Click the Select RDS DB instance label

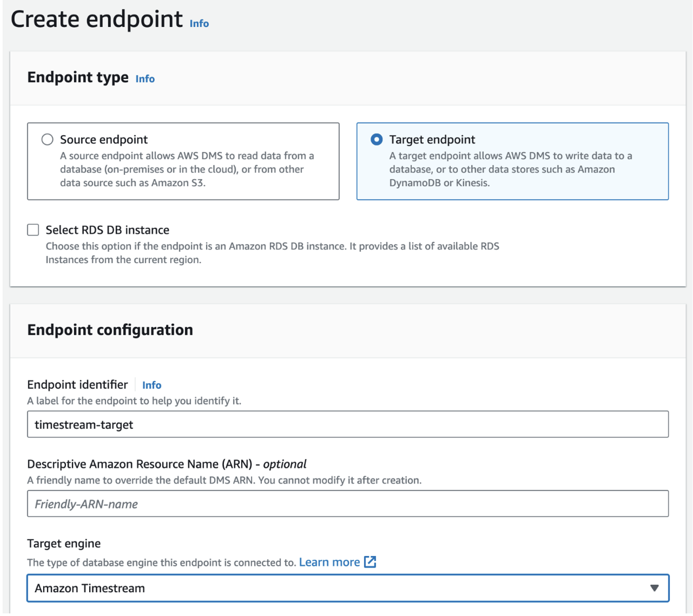[x=107, y=230]
